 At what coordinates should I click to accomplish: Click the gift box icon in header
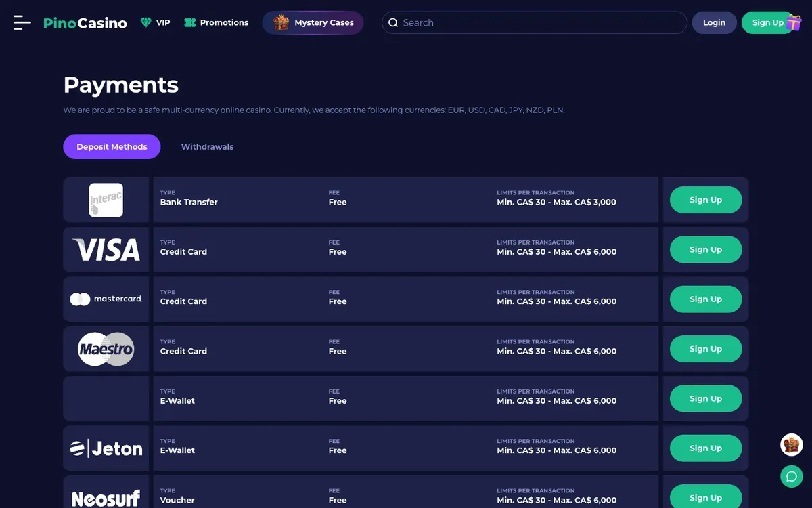point(794,22)
